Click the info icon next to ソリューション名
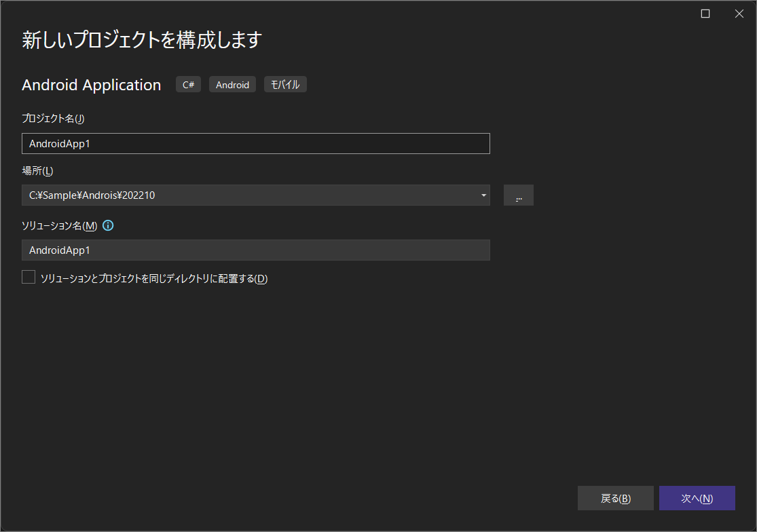 click(x=108, y=225)
